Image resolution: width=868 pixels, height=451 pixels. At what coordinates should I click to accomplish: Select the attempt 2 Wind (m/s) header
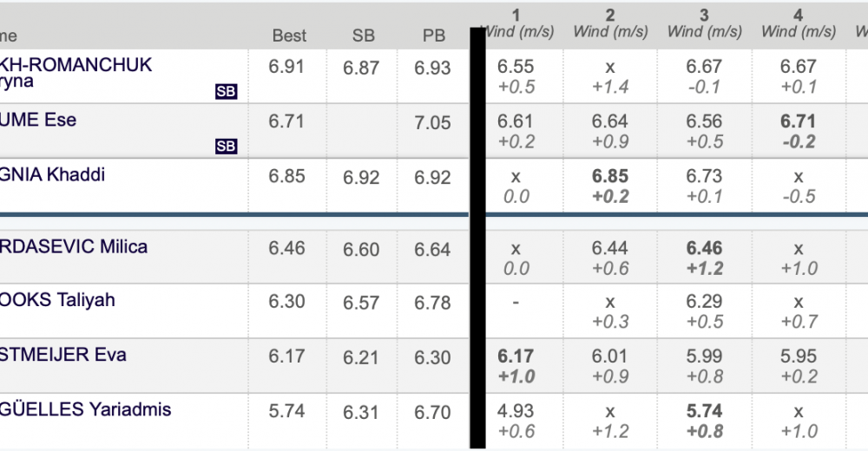coord(610,23)
